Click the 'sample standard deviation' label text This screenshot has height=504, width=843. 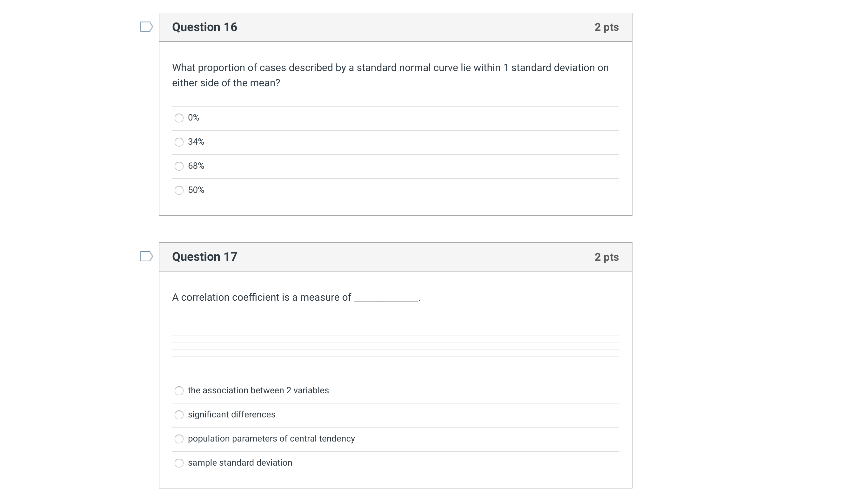(240, 463)
